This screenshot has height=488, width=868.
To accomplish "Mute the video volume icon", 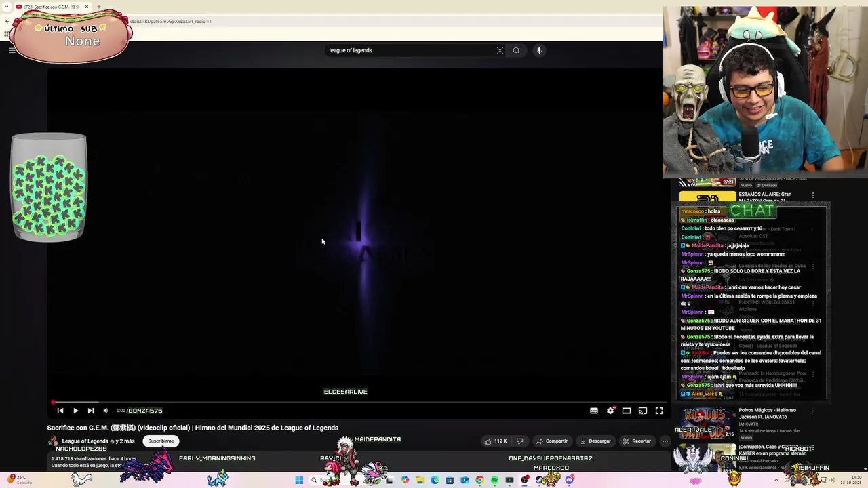I will (106, 411).
